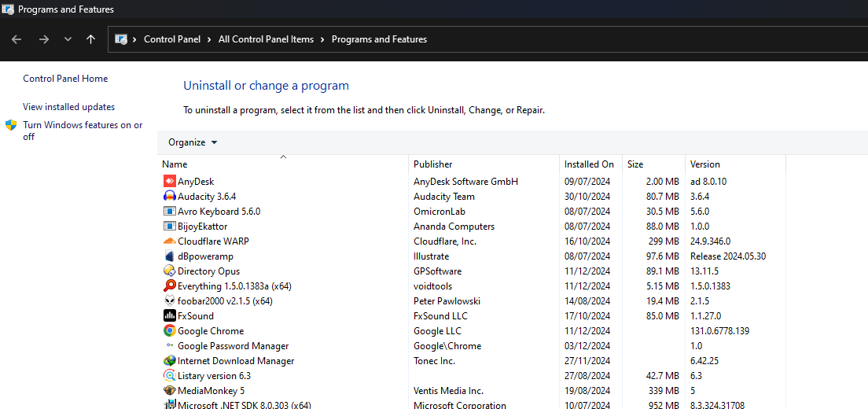
Task: Click publisher Peter Pawlowski
Action: coord(447,301)
